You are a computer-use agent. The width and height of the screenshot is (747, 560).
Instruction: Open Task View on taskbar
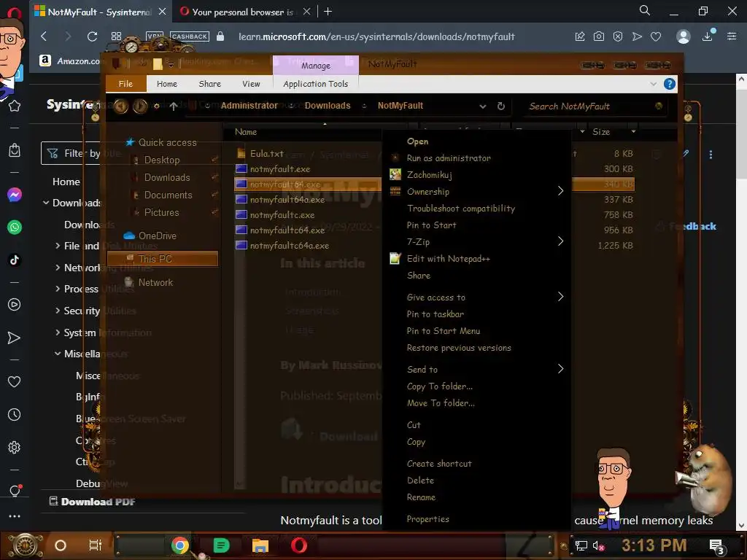click(x=96, y=545)
